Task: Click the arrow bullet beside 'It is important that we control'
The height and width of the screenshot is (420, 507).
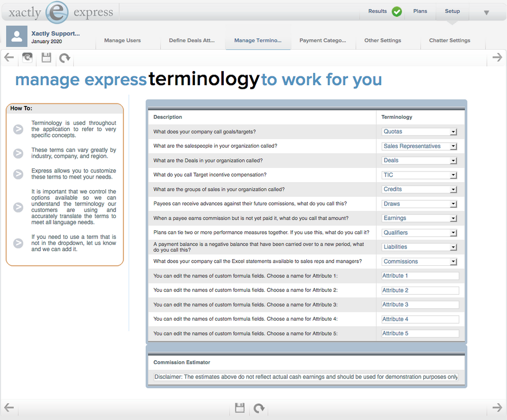Action: (x=18, y=207)
